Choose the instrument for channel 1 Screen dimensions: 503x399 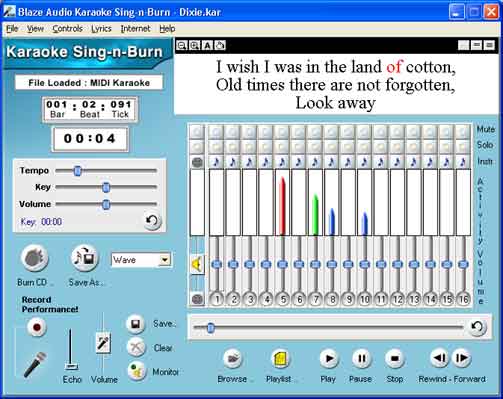(216, 162)
